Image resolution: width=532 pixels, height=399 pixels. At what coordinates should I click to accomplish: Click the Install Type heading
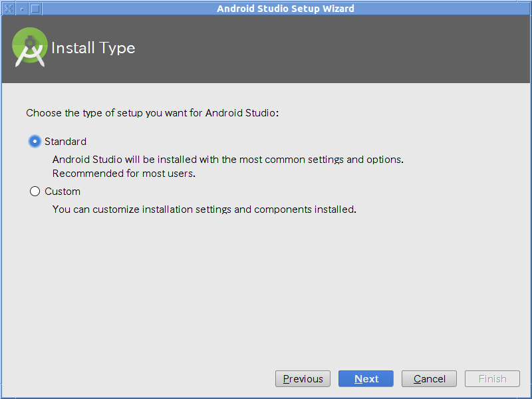(x=93, y=48)
